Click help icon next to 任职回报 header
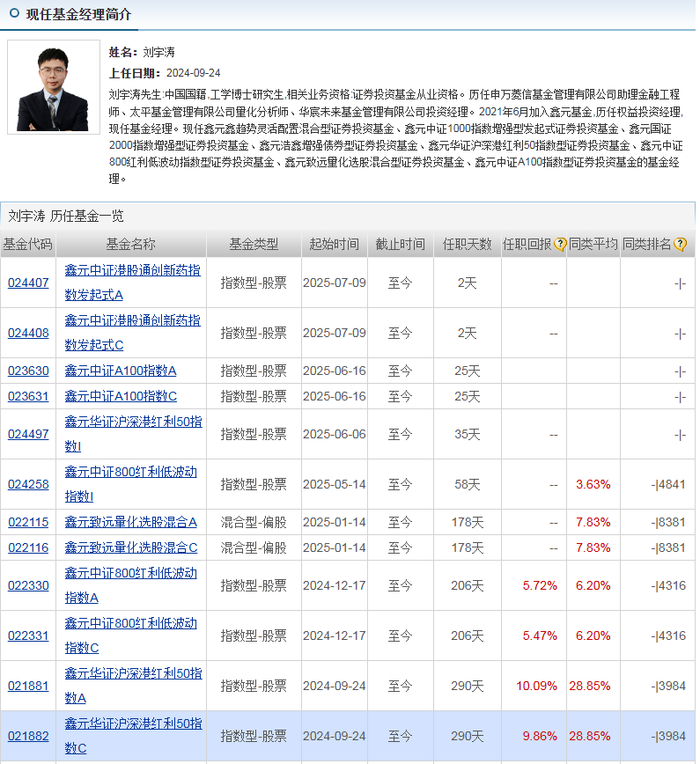Screen dimensions: 700x764 (560, 244)
